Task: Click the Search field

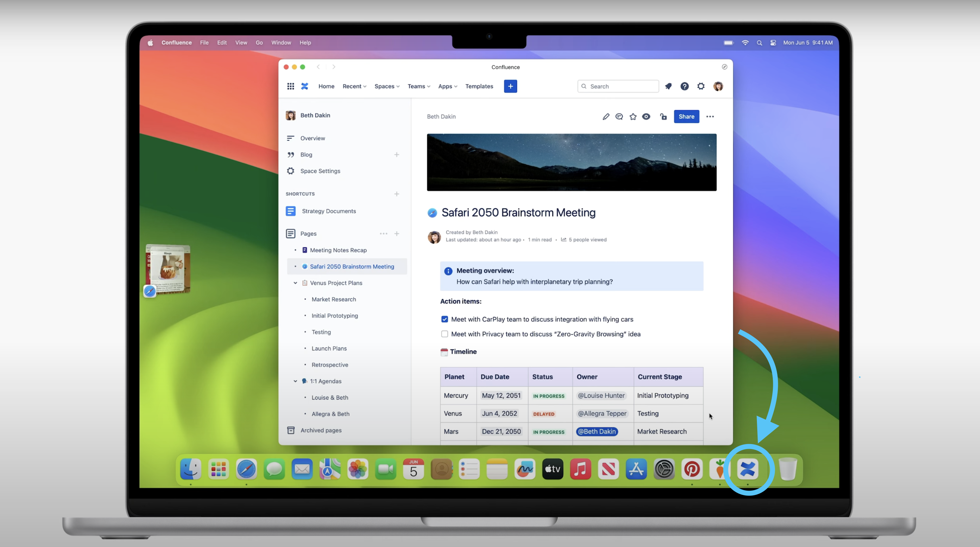Action: pos(618,86)
